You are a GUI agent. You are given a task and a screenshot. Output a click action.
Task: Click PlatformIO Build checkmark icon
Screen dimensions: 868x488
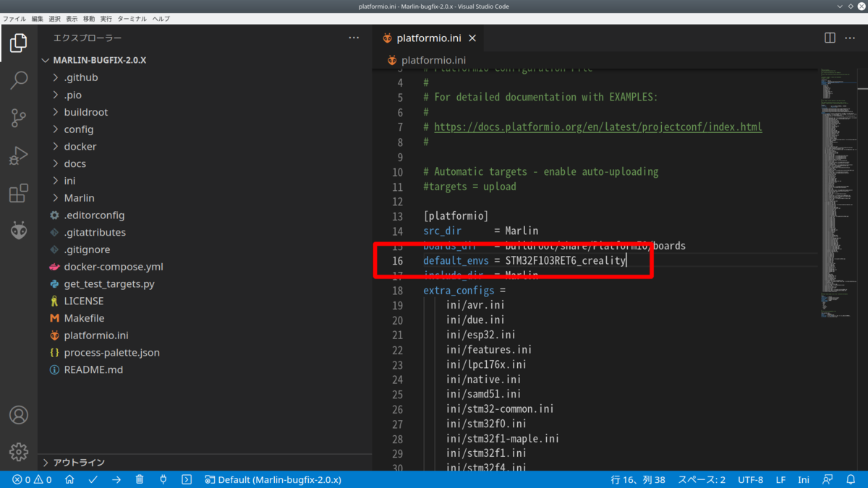[x=93, y=479]
